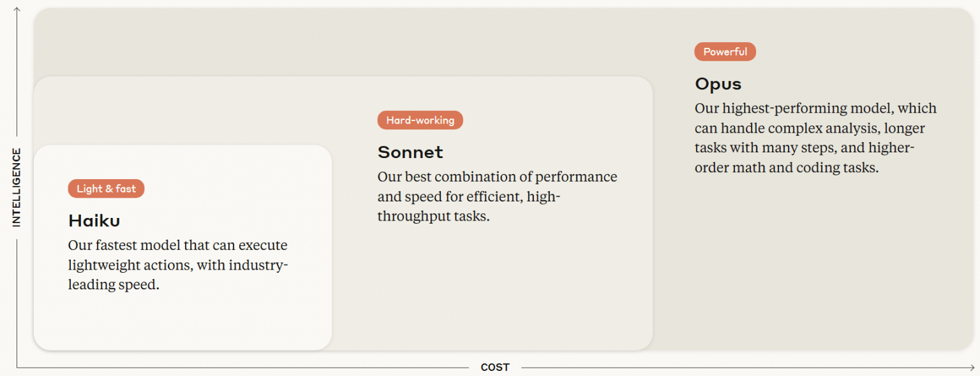Screen dimensions: 980x376
Task: Open the Opus heading
Action: click(718, 83)
